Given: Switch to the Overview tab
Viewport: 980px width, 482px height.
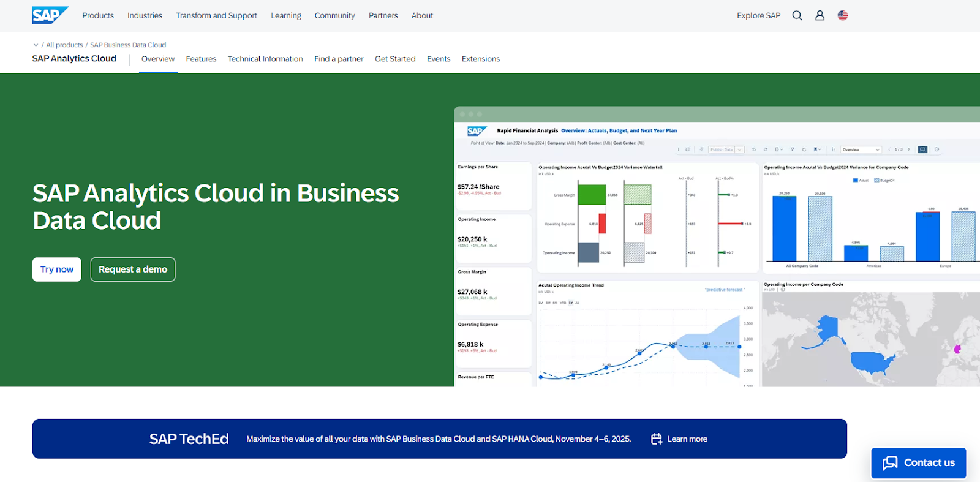Looking at the screenshot, I should click(158, 59).
